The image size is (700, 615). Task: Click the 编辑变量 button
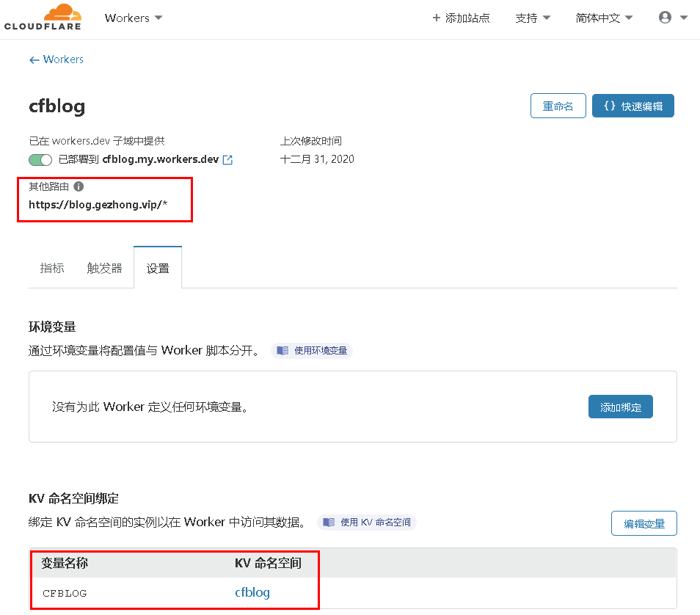tap(644, 523)
